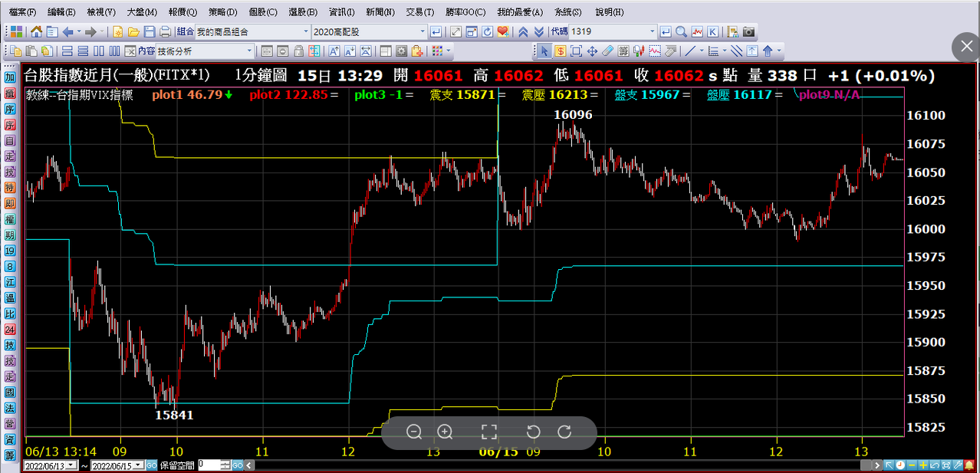Click the rotate right icon in the viewer overlay
Viewport: 980px width, 473px height.
tap(564, 432)
